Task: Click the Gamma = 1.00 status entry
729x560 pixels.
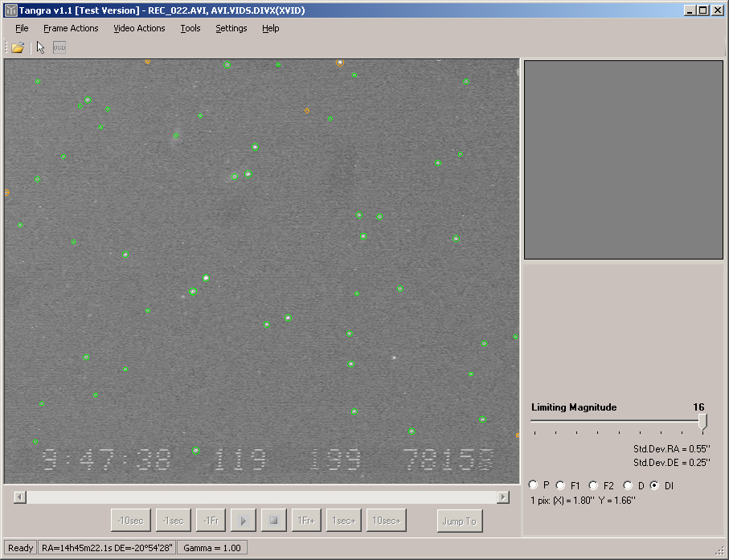Action: pyautogui.click(x=212, y=548)
